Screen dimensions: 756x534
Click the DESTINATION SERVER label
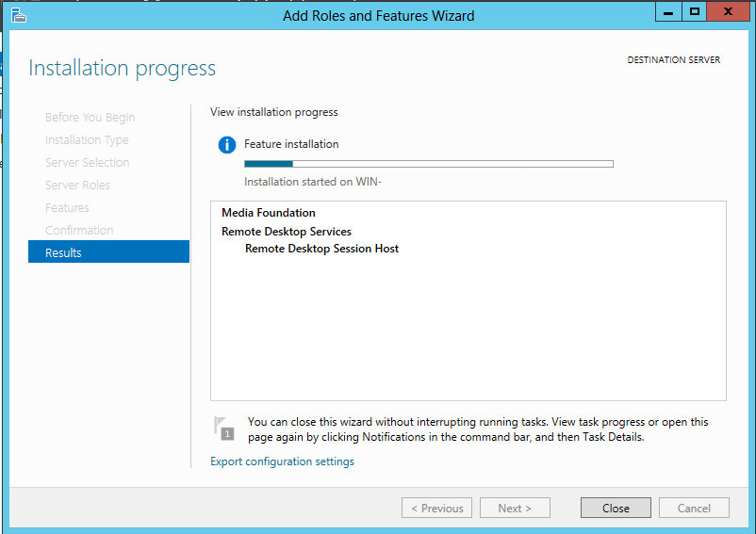(674, 60)
